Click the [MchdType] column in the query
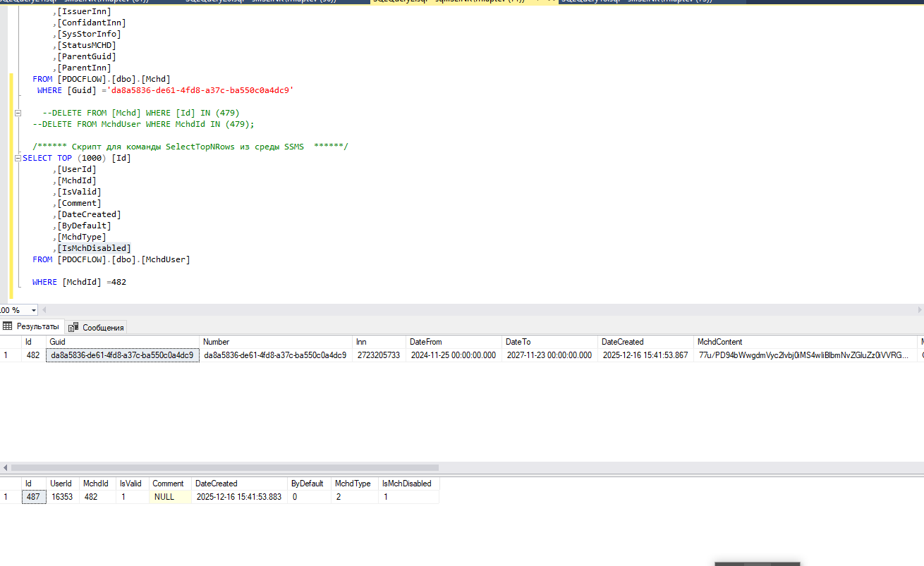This screenshot has width=924, height=566. coord(82,237)
